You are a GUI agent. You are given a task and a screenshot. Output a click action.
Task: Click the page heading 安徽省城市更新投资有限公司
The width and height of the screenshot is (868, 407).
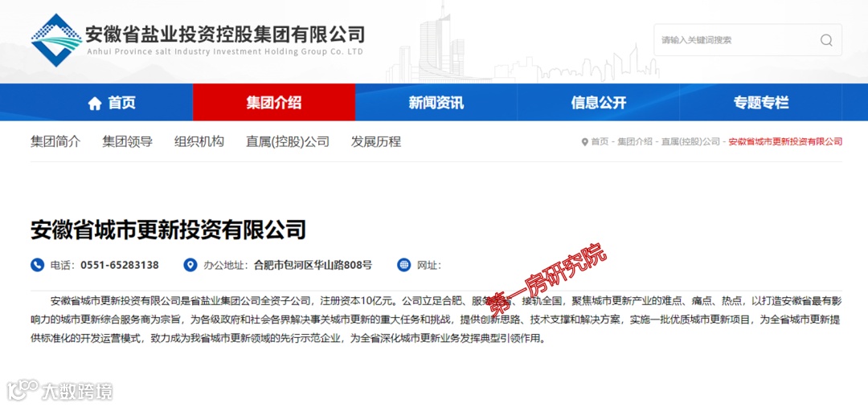click(x=168, y=230)
